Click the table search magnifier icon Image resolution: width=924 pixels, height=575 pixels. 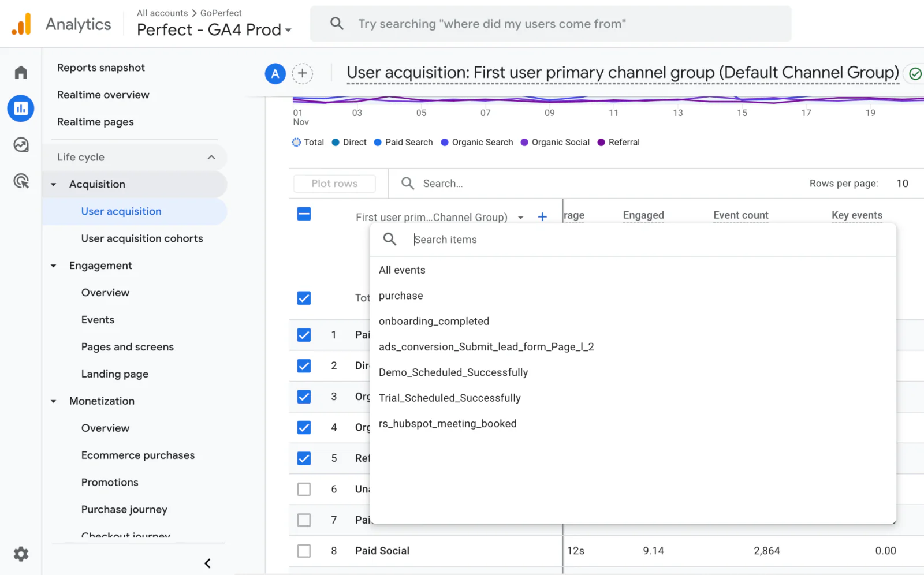tap(408, 184)
